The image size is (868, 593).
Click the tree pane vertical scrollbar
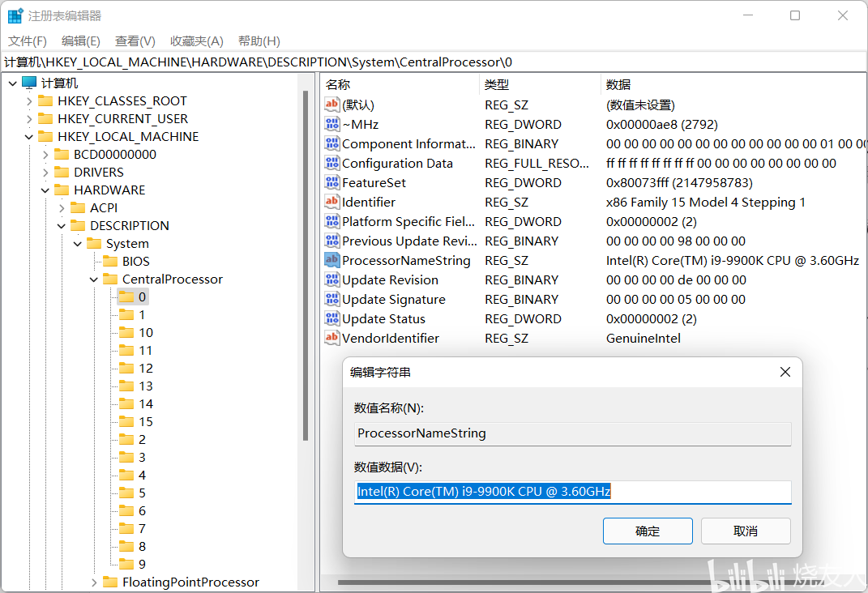pos(306,266)
